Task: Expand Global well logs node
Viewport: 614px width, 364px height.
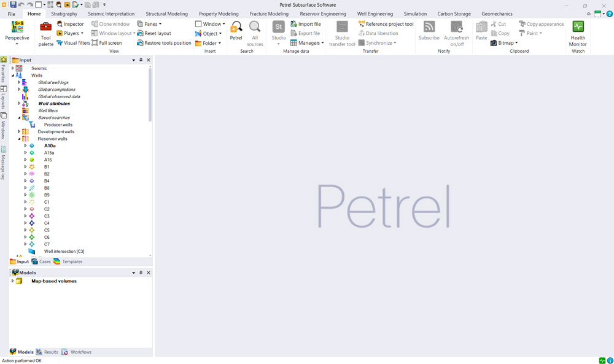Action: pyautogui.click(x=19, y=82)
